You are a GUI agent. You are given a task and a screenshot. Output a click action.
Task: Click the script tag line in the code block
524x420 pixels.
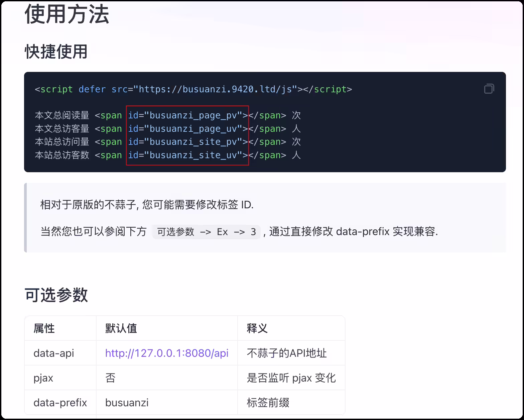(193, 89)
